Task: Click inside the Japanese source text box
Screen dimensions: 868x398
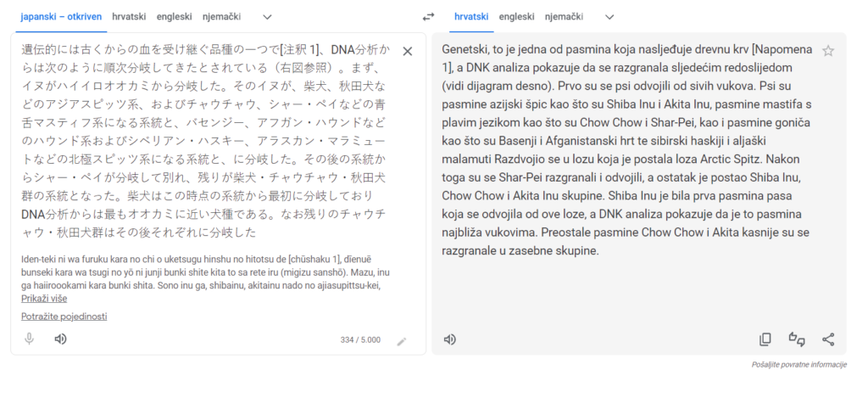Action: [212, 144]
